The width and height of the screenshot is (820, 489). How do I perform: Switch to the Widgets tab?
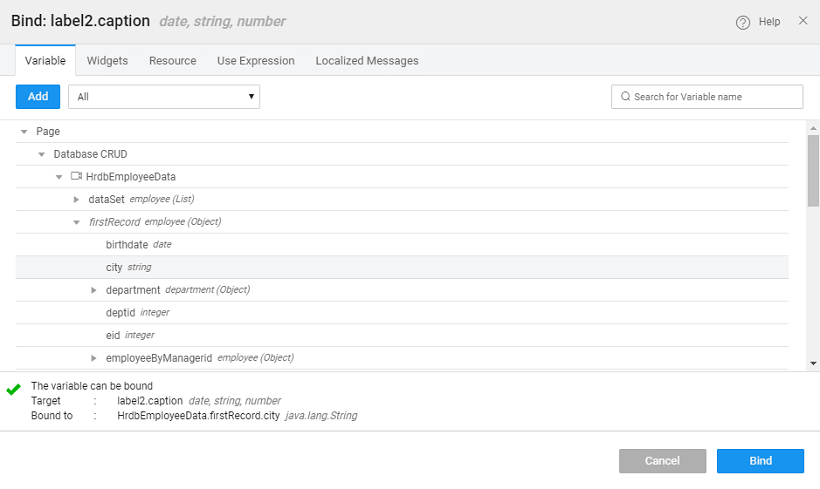tap(107, 61)
